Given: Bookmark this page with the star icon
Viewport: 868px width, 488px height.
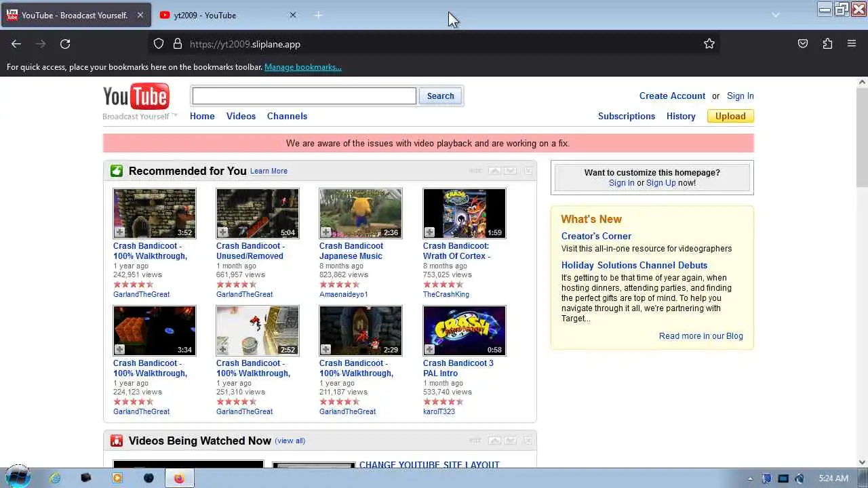Looking at the screenshot, I should click(709, 44).
